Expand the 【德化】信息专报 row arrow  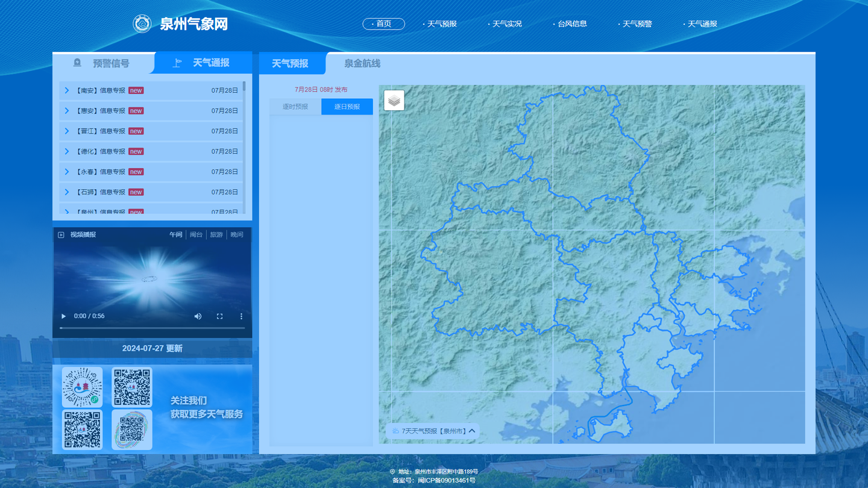67,151
